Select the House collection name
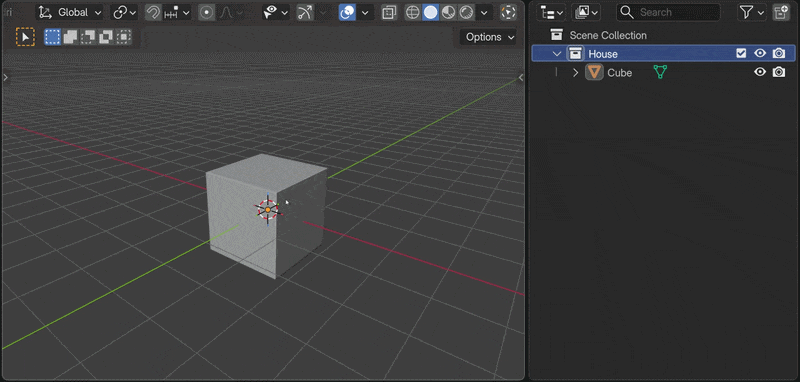The image size is (800, 382). (603, 54)
